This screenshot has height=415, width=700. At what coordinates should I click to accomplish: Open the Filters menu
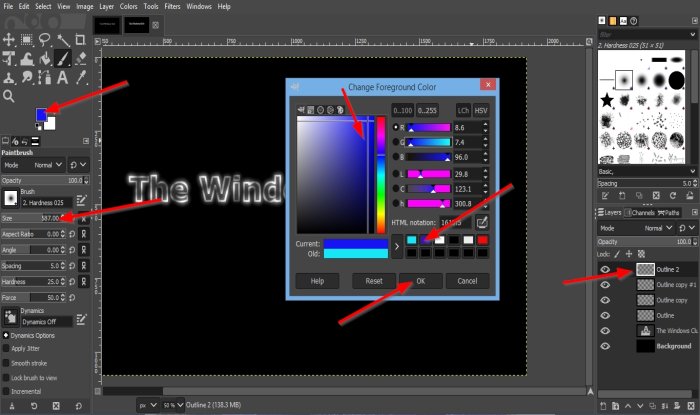172,6
